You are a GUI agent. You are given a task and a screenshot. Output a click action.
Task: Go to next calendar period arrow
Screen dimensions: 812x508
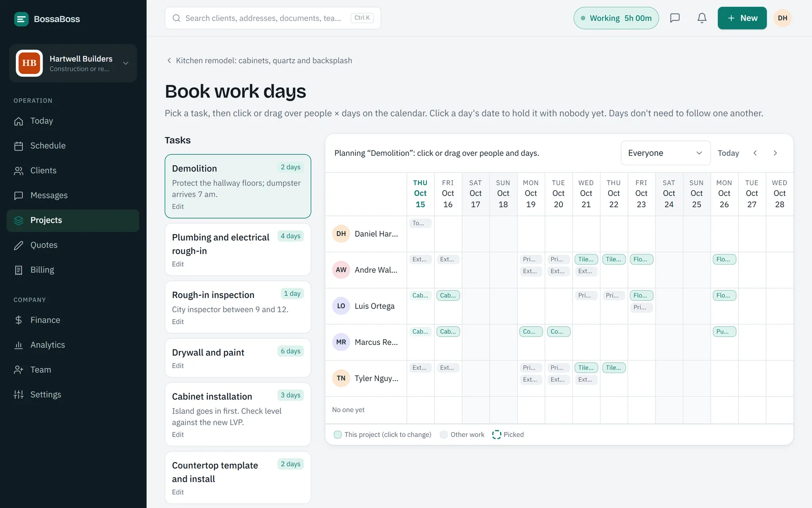click(775, 153)
